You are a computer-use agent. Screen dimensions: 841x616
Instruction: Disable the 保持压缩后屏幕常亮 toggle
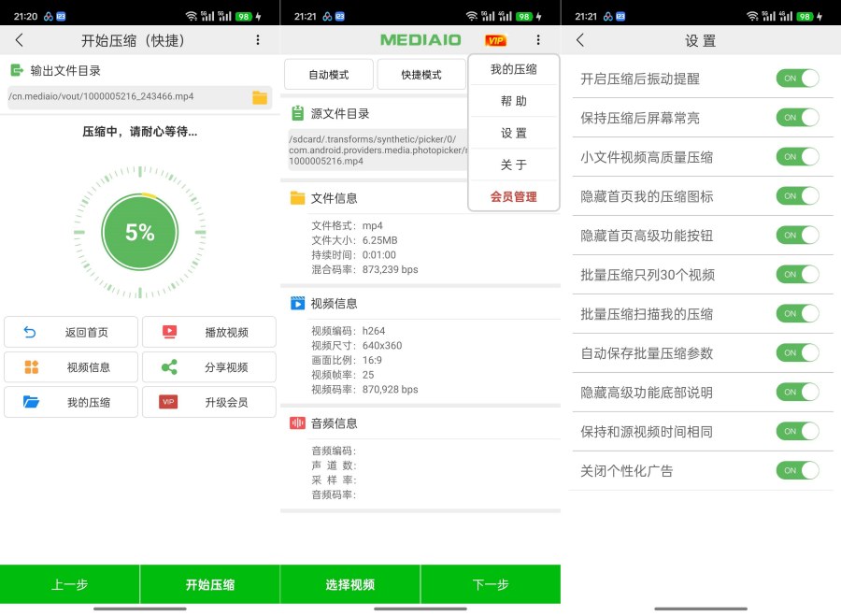point(798,118)
